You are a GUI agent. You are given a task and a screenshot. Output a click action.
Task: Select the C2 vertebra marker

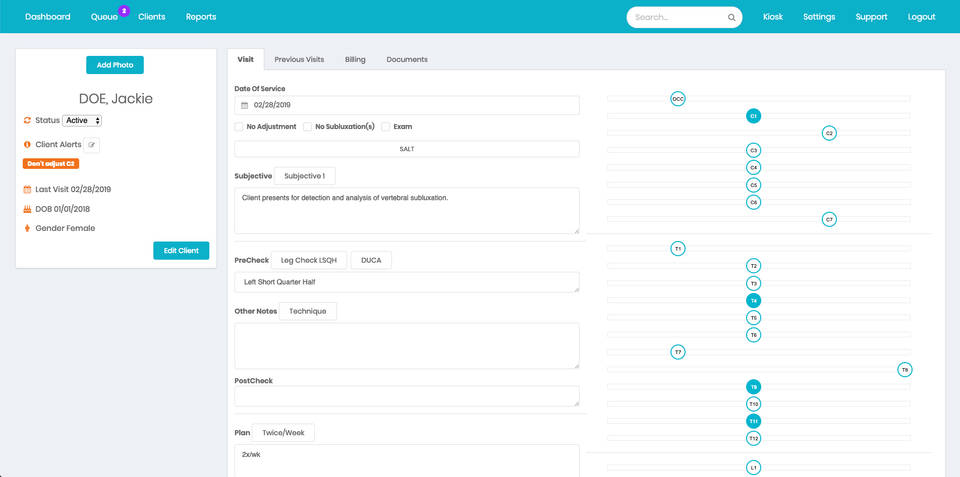(829, 133)
